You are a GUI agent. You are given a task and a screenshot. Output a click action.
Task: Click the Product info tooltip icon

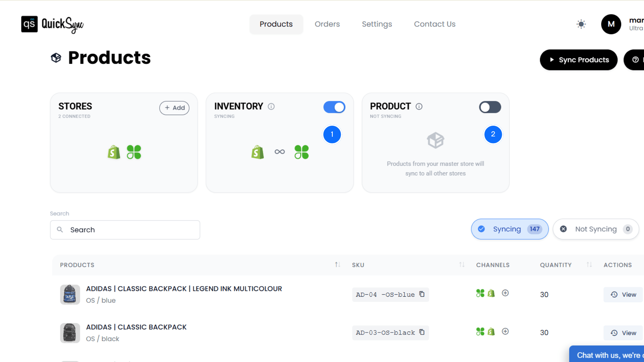tap(419, 106)
